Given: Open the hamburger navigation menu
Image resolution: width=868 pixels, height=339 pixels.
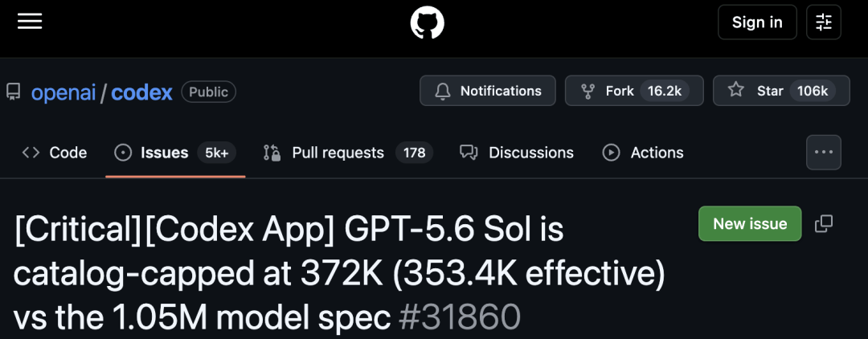Looking at the screenshot, I should point(30,22).
